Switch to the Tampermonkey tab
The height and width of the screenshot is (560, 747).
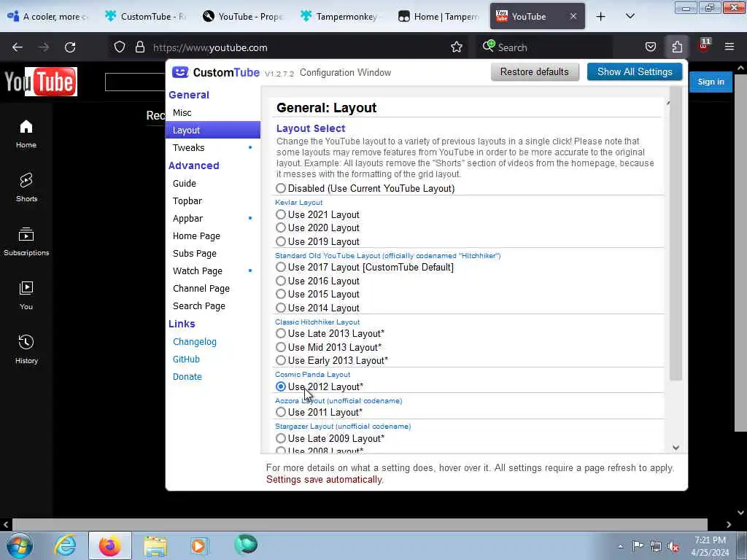pos(339,16)
